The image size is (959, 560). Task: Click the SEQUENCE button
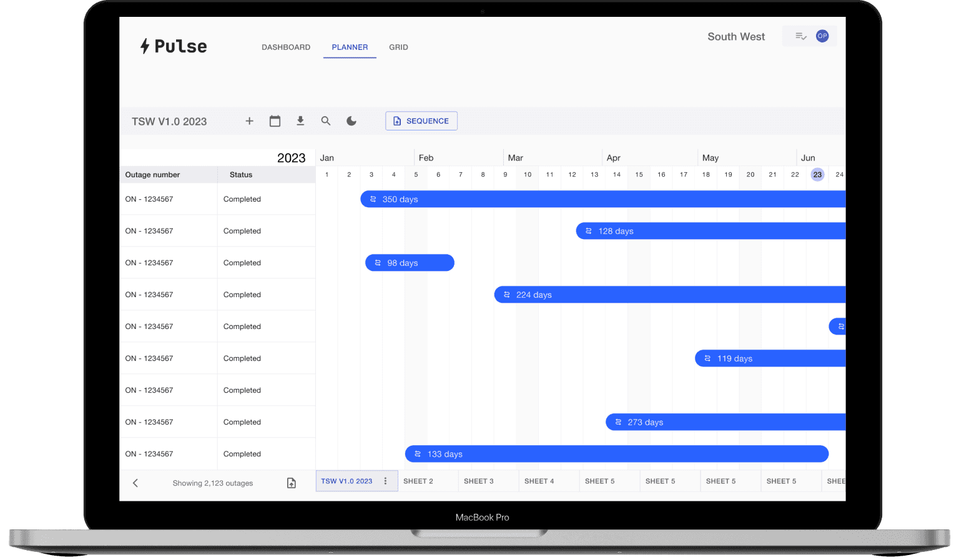pyautogui.click(x=421, y=121)
